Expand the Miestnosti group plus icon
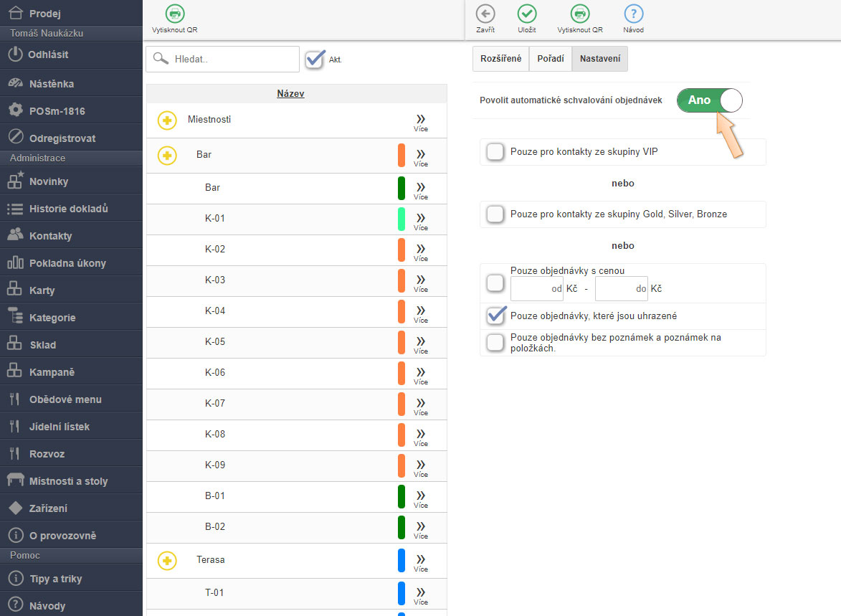841x616 pixels. click(x=167, y=120)
